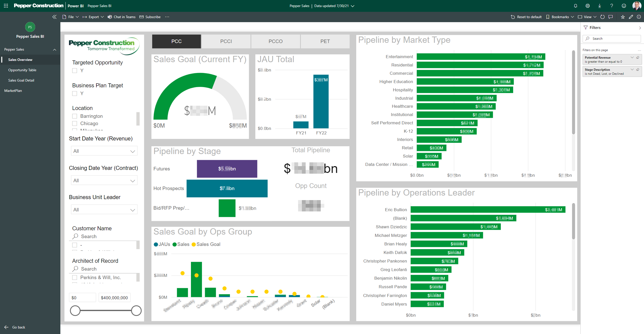The width and height of the screenshot is (644, 334).
Task: Click the Futures purple bar
Action: (227, 169)
